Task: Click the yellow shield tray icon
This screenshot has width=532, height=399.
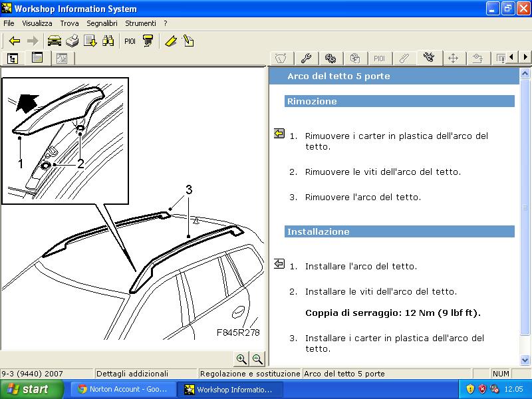Action: 470,389
